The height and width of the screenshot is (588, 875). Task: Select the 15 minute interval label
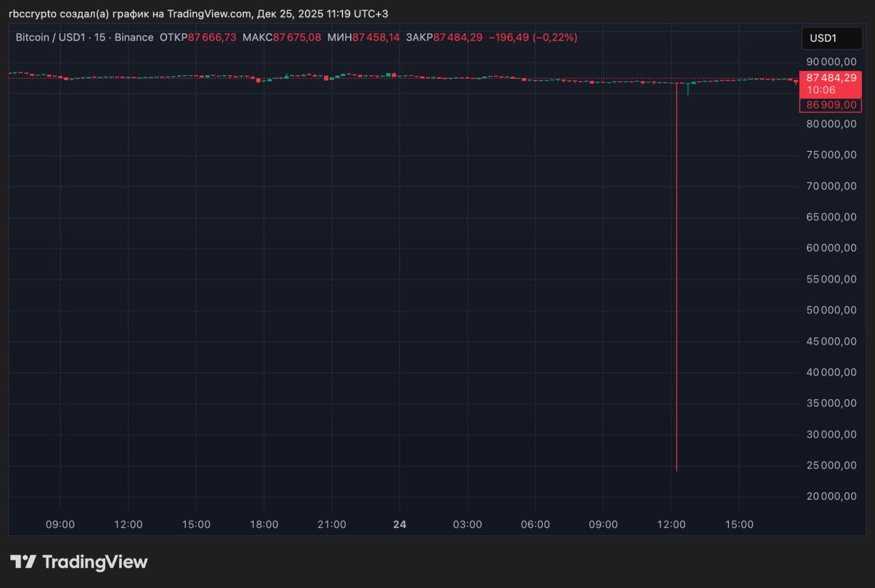(100, 38)
